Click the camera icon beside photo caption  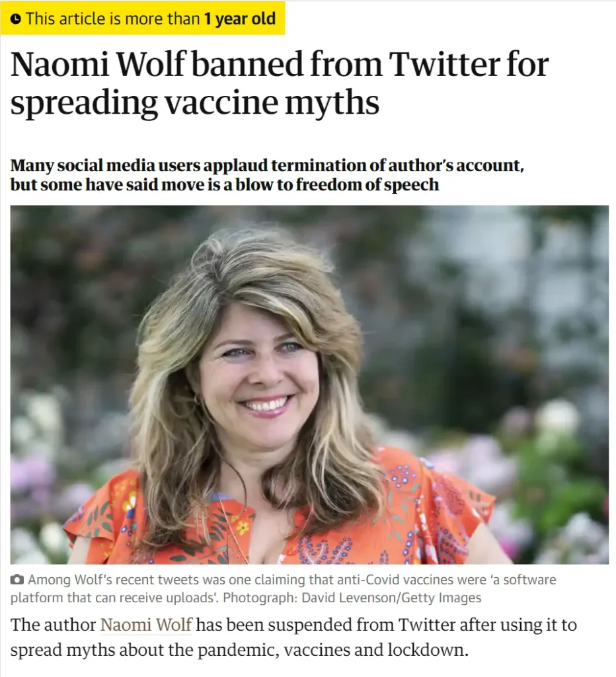[x=17, y=580]
